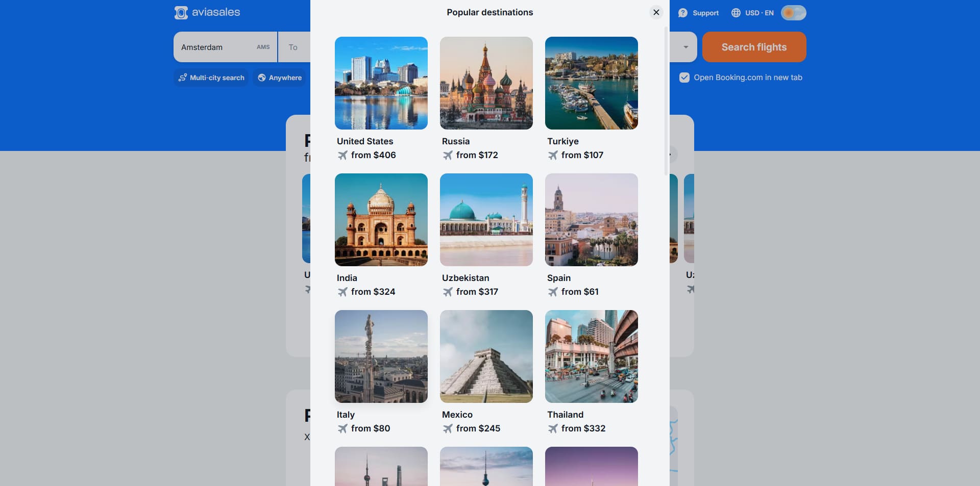Screen dimensions: 980x486
Task: Open the Mexico pyramid photo
Action: coord(486,356)
